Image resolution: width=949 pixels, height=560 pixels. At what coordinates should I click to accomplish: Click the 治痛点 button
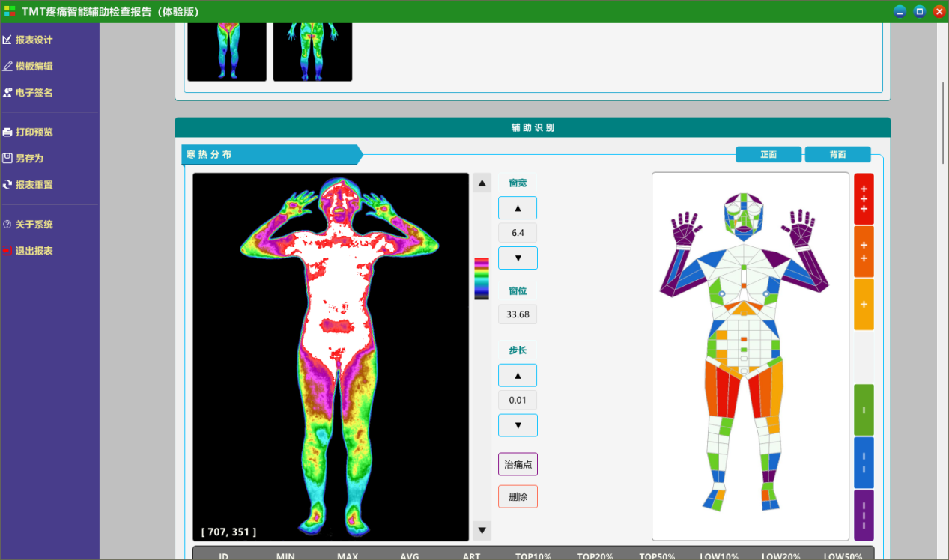tap(518, 464)
